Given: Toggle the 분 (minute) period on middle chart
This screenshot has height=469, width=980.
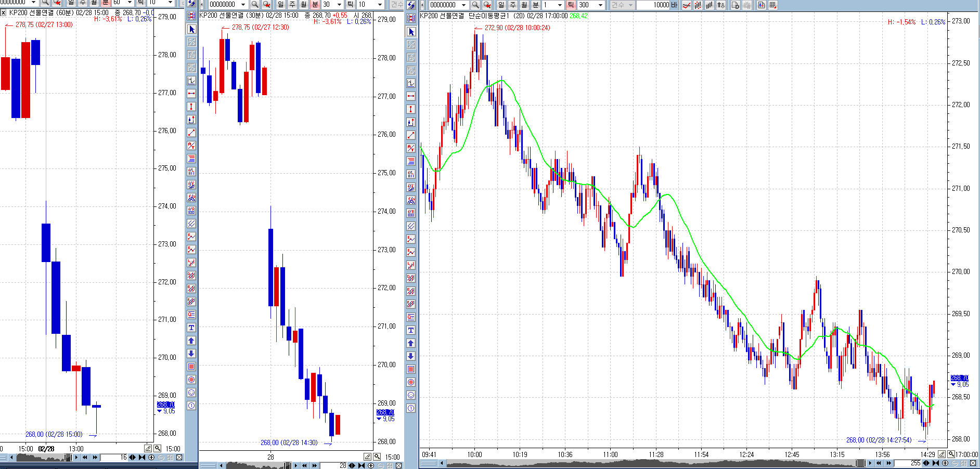Looking at the screenshot, I should click(315, 4).
